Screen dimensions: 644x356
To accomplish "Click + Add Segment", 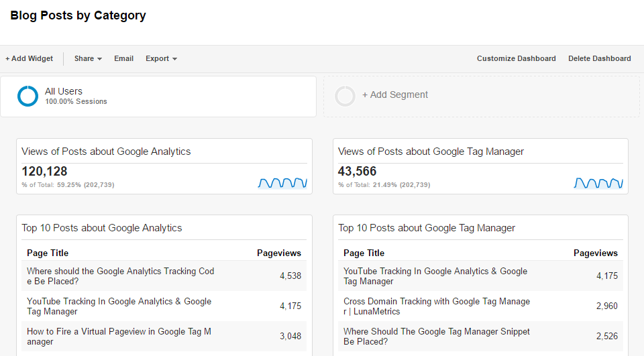I will 394,95.
